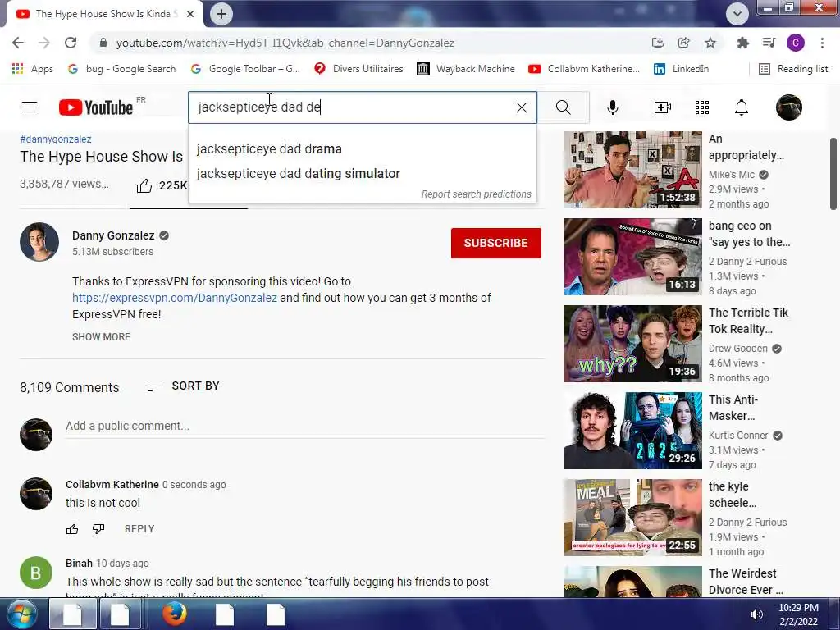The height and width of the screenshot is (630, 840).
Task: Open the expressvpn.com/DannyGonzalez link
Action: (x=175, y=298)
